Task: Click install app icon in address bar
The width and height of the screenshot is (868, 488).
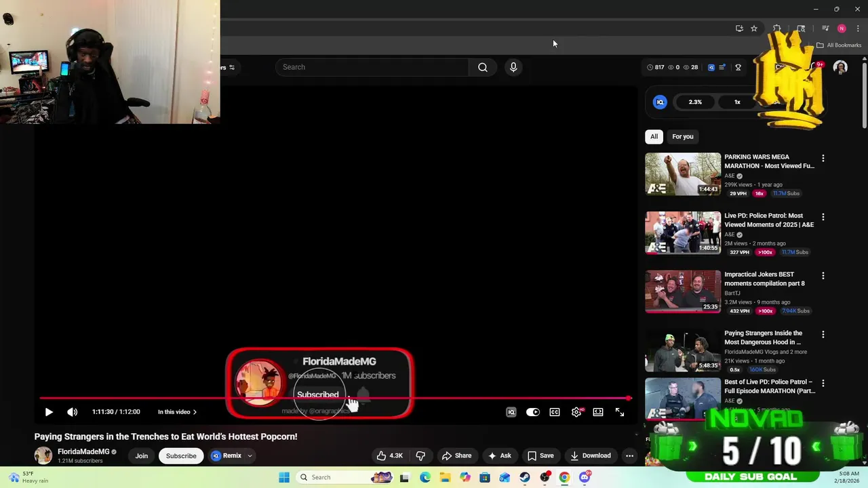Action: tap(739, 28)
